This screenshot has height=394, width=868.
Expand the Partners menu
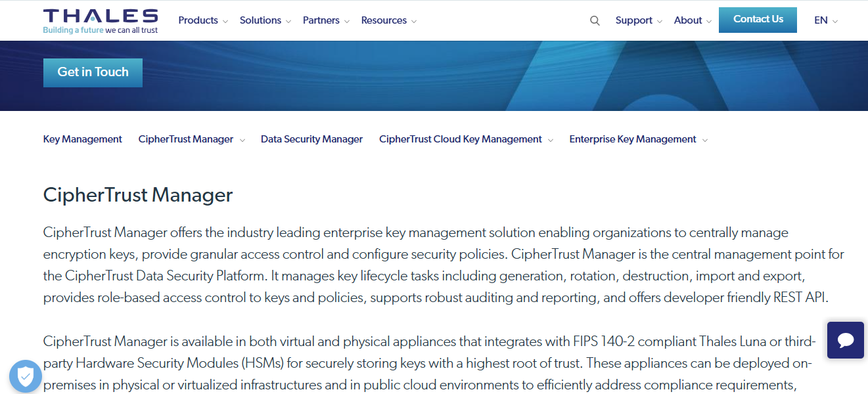coord(327,20)
